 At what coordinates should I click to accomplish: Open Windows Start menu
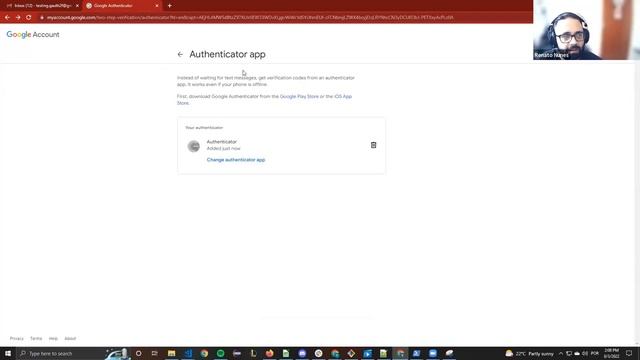click(8, 353)
